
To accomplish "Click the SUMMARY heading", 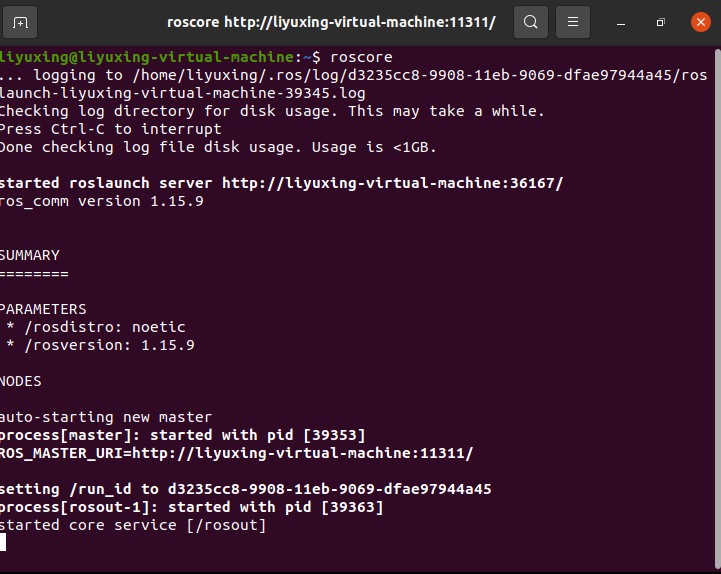I will click(x=30, y=255).
